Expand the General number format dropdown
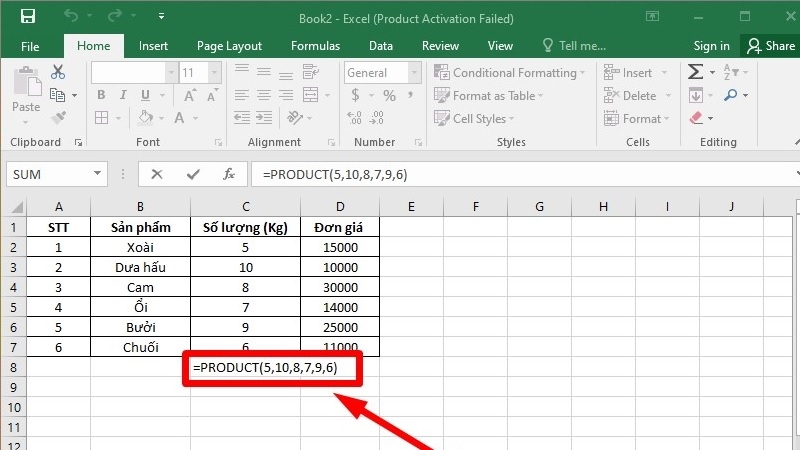Image resolution: width=800 pixels, height=450 pixels. click(415, 72)
